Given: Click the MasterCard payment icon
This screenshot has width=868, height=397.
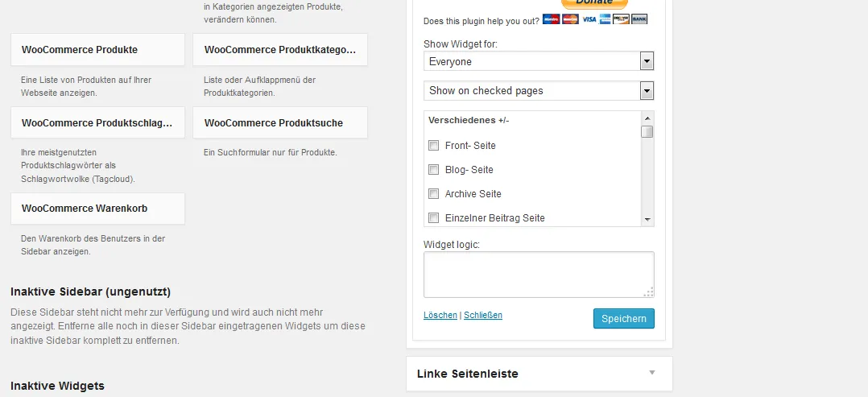Looking at the screenshot, I should 569,19.
